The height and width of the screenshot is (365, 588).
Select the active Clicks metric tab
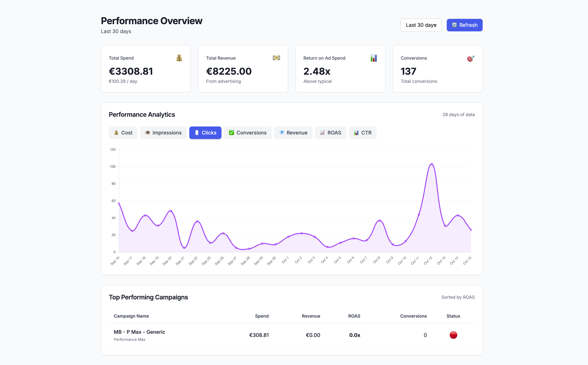pos(205,133)
